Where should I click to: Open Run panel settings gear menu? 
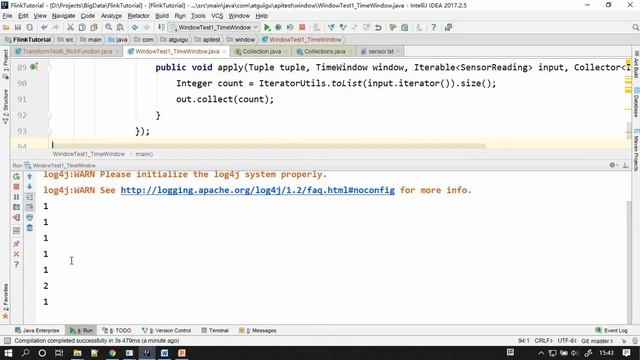click(x=613, y=165)
